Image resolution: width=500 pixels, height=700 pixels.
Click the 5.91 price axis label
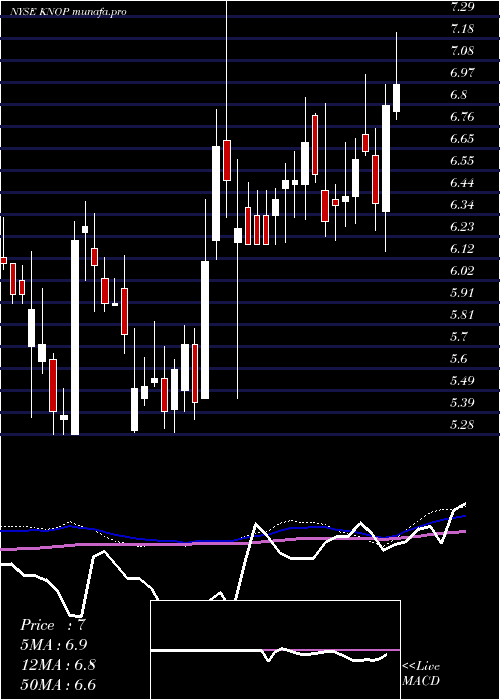(462, 292)
